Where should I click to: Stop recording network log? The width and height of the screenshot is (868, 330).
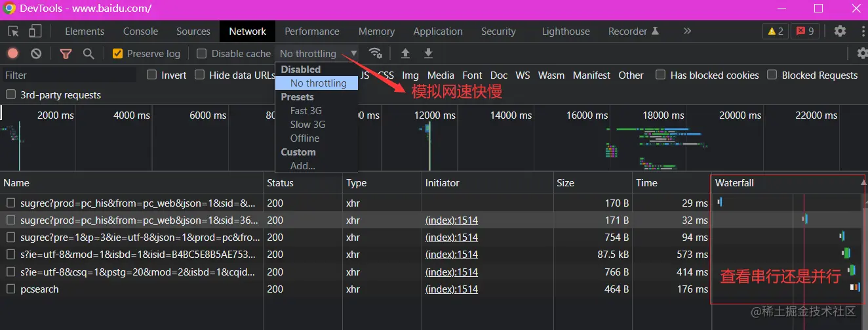click(x=13, y=54)
